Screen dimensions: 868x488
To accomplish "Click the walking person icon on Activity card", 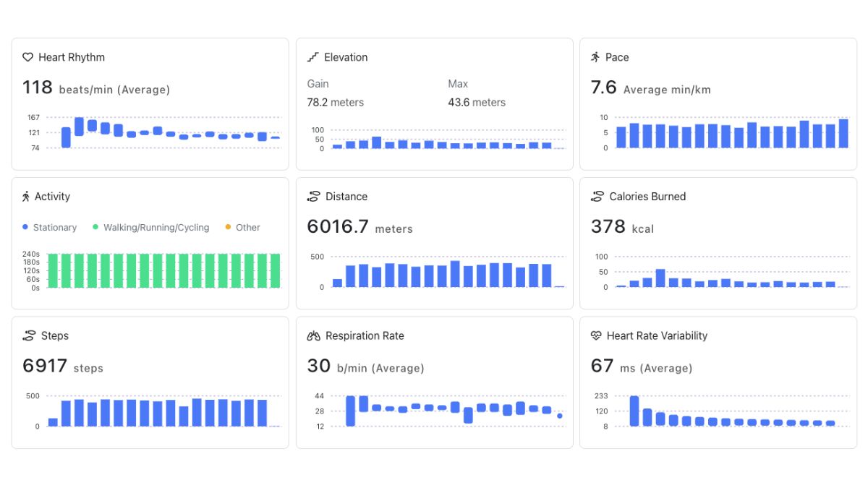I will pos(27,196).
